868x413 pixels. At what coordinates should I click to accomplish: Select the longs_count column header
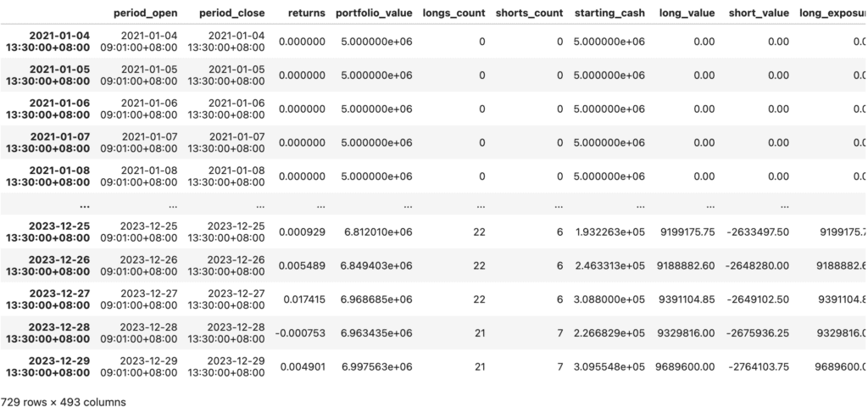pyautogui.click(x=454, y=14)
